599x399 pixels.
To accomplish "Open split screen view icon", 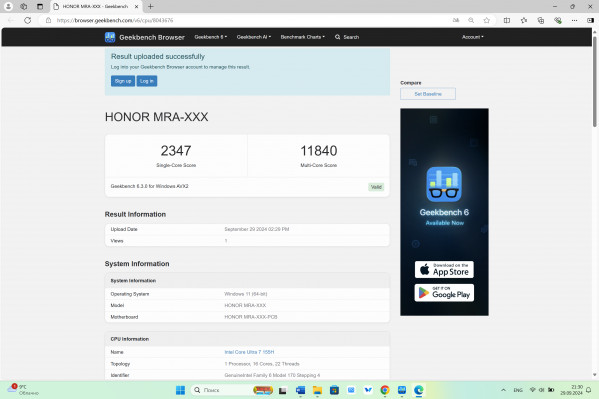I will click(x=507, y=20).
